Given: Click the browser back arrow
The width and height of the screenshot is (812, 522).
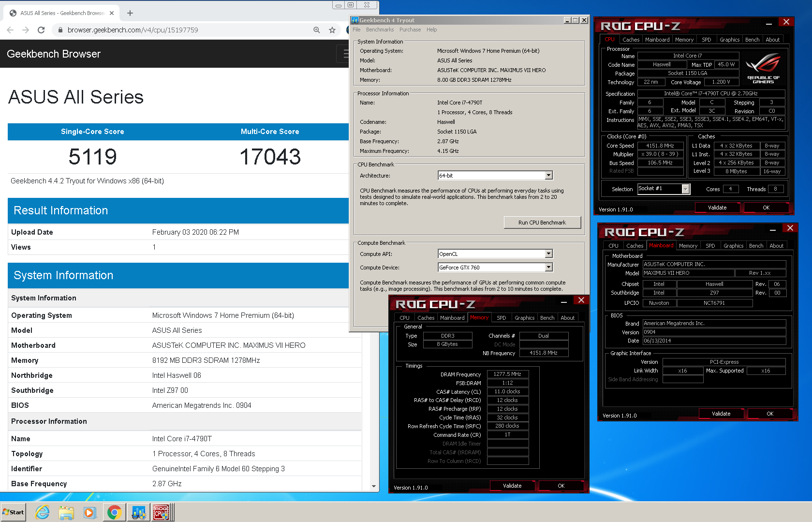Looking at the screenshot, I should click(10, 30).
